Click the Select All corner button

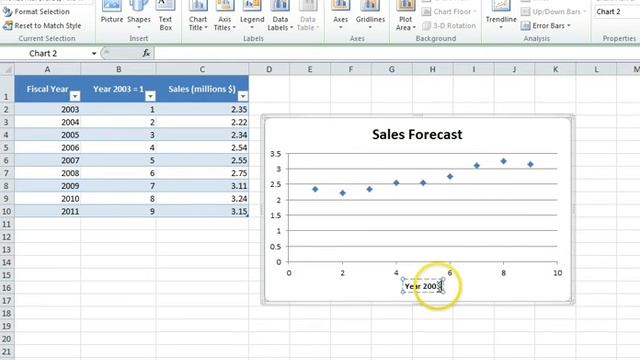pyautogui.click(x=7, y=69)
